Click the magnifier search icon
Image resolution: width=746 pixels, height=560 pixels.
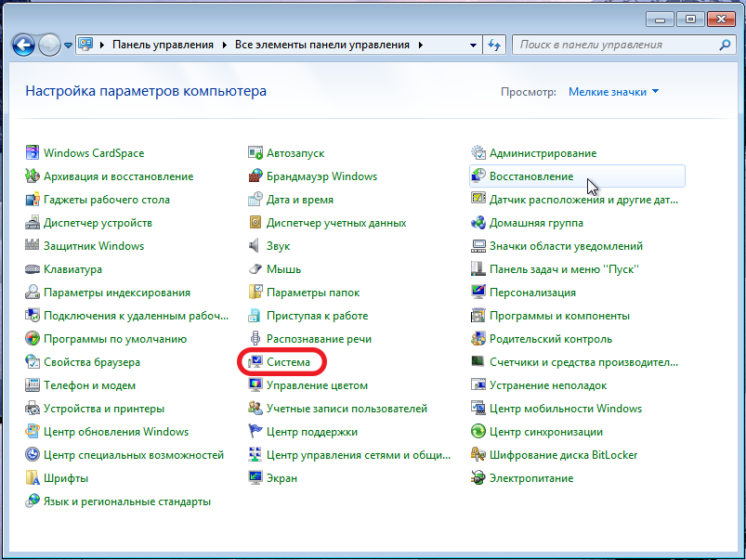[x=725, y=45]
